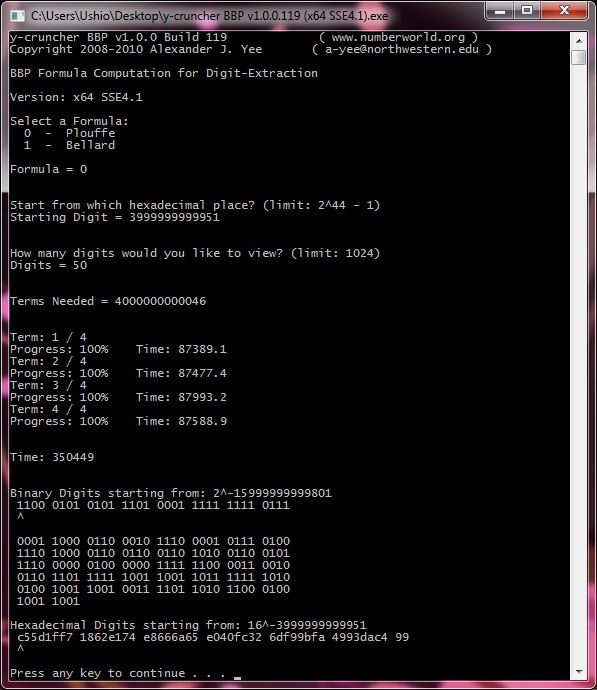Viewport: 597px width, 690px height.
Task: Maximize the y-cruncher console window
Action: coord(527,11)
